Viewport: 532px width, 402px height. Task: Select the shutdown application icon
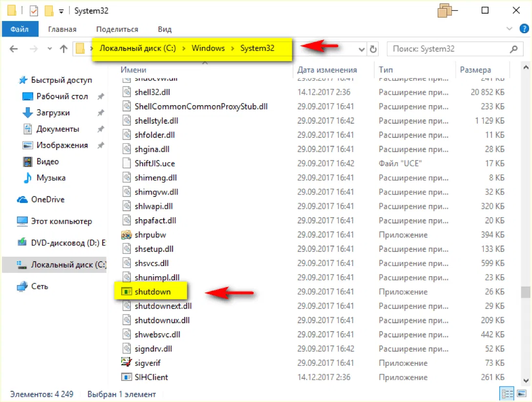[x=127, y=291]
